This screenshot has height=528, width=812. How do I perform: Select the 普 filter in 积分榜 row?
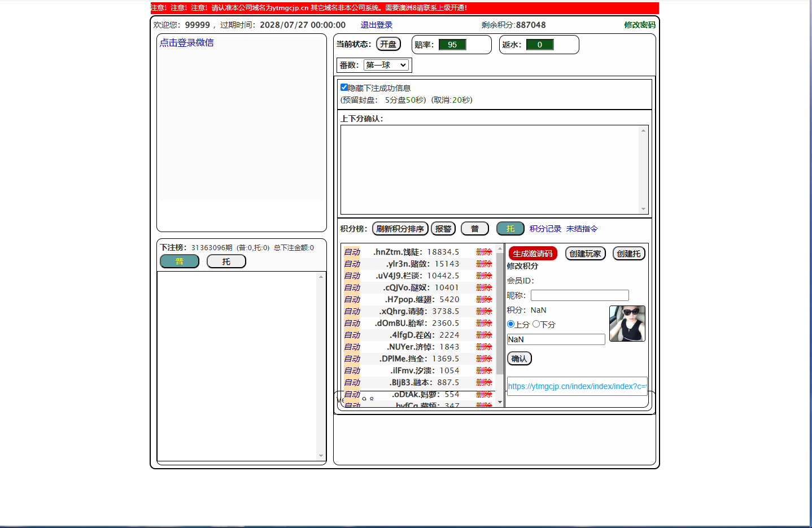coord(475,229)
